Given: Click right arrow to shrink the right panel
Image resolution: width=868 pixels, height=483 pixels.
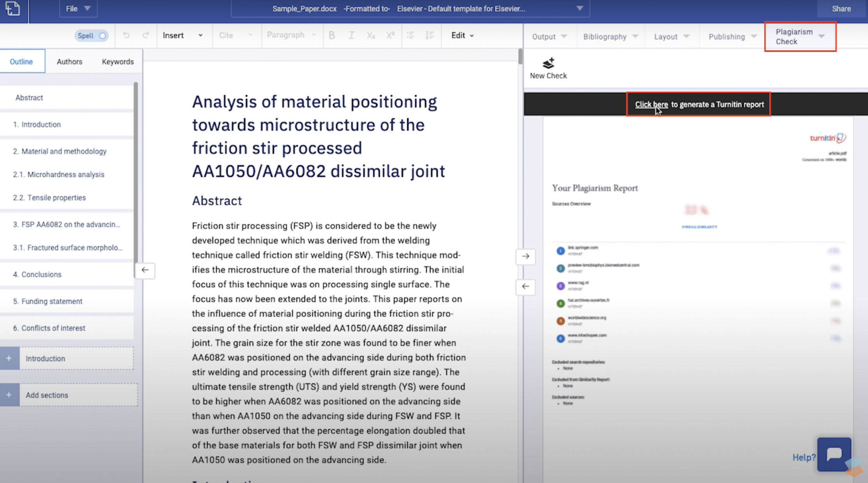Looking at the screenshot, I should (x=525, y=256).
